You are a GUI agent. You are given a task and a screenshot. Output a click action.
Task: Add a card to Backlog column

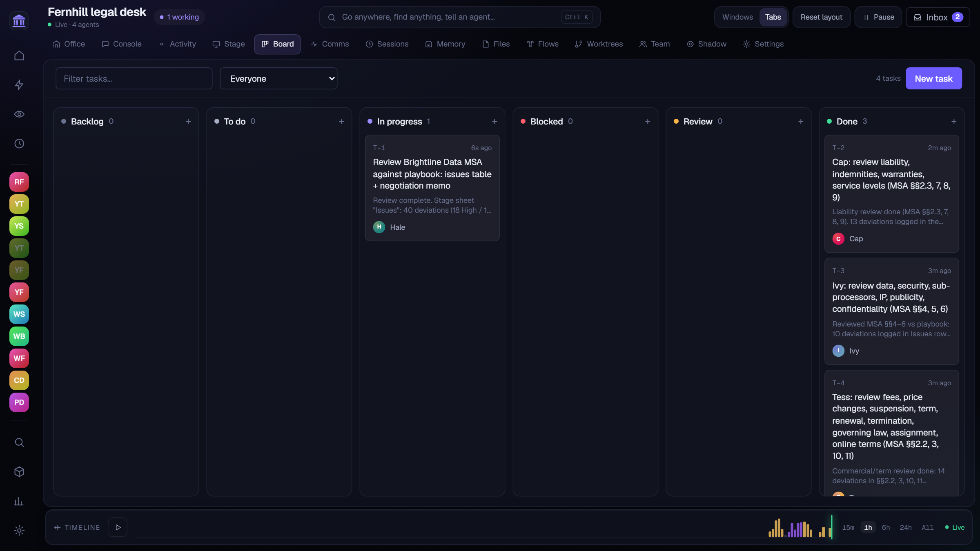[188, 122]
